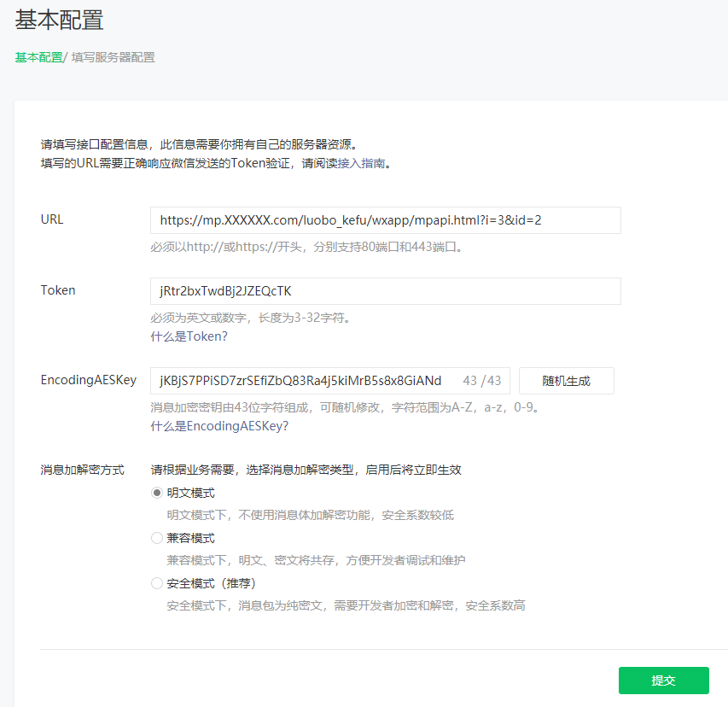Focus the URL input field
Viewport: 728px width, 707px height.
386,220
